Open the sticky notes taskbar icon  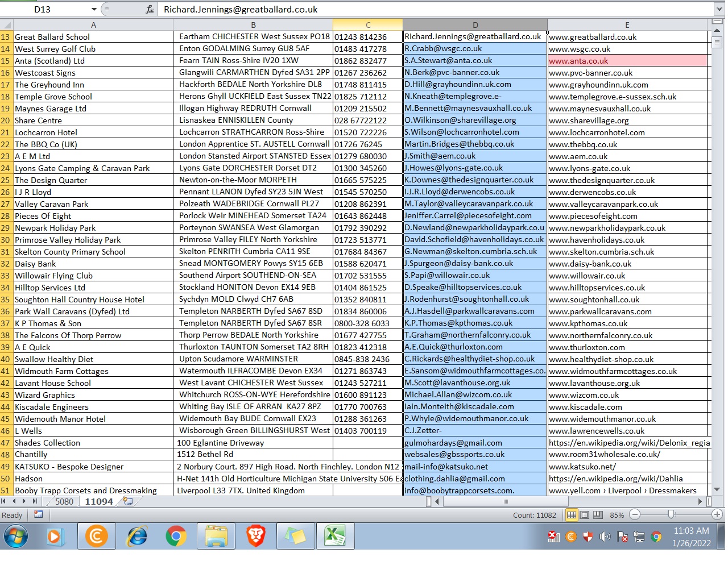coord(296,536)
